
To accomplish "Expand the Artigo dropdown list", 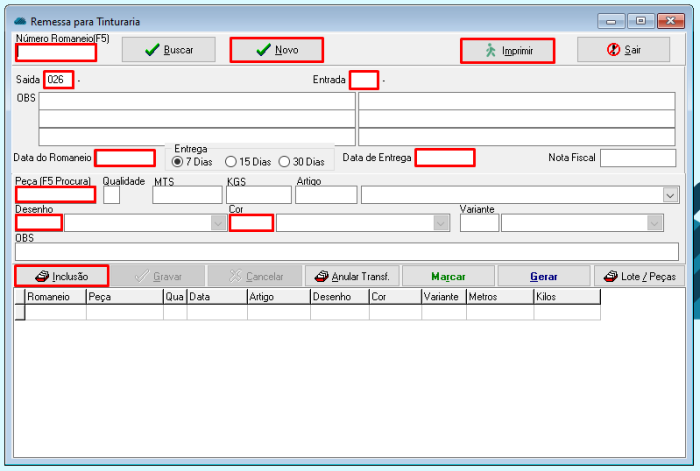I will (x=671, y=195).
